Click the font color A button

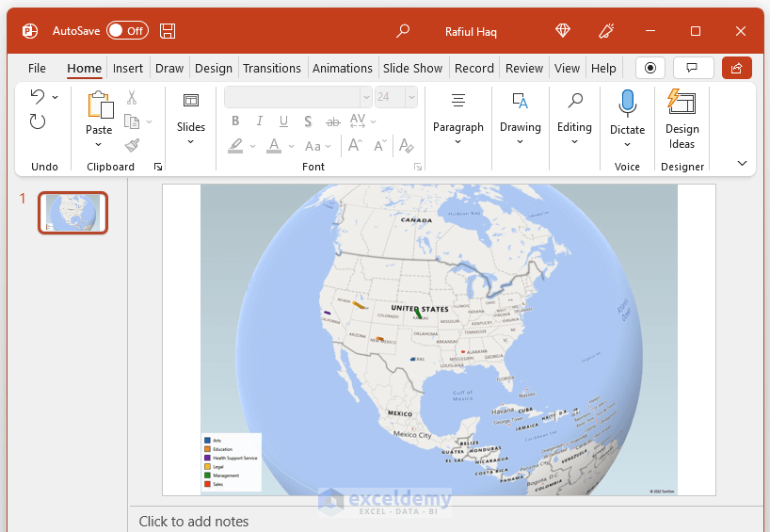click(274, 145)
